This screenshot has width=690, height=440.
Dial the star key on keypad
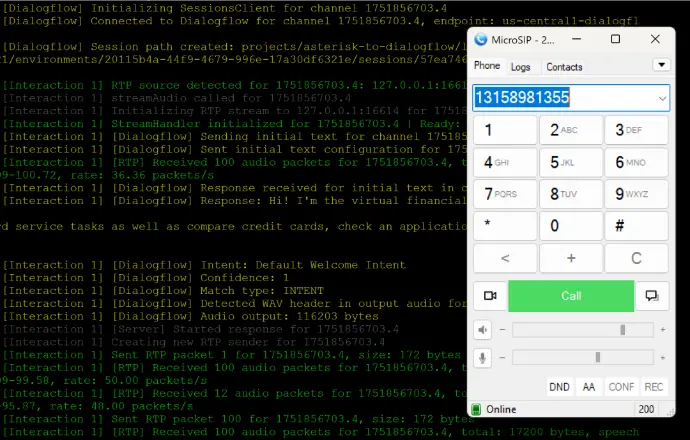[505, 226]
